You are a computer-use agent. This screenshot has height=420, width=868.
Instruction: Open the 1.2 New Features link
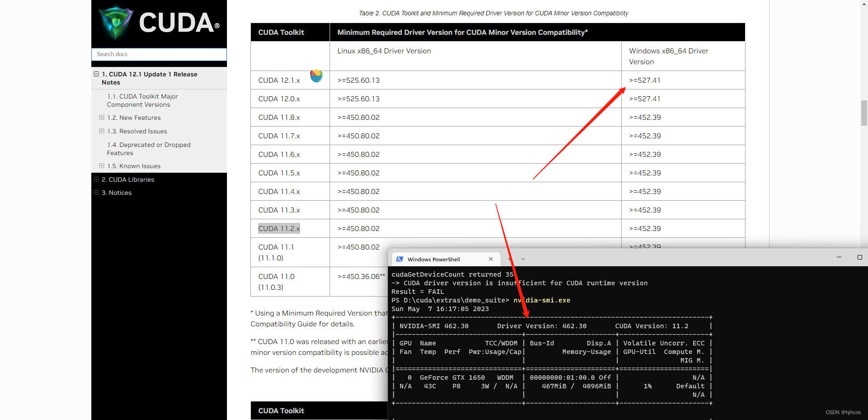[134, 118]
